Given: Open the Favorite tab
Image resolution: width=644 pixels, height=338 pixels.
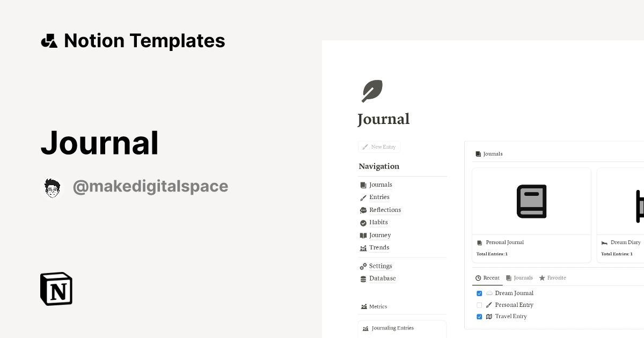Looking at the screenshot, I should coord(552,277).
